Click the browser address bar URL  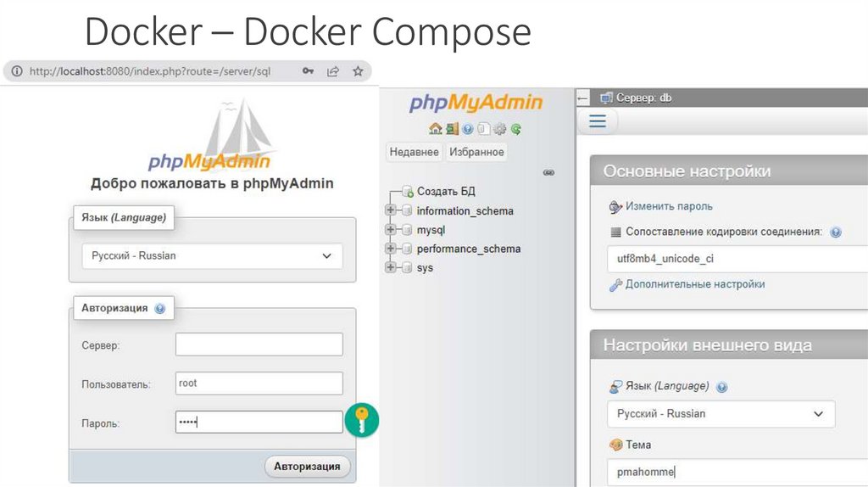click(150, 71)
